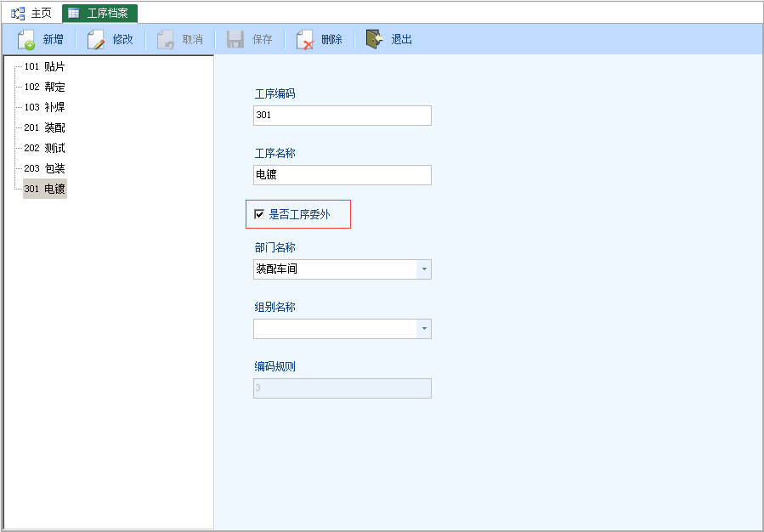The width and height of the screenshot is (764, 532).
Task: Open the 组别名称 dropdown arrow
Action: tap(424, 329)
